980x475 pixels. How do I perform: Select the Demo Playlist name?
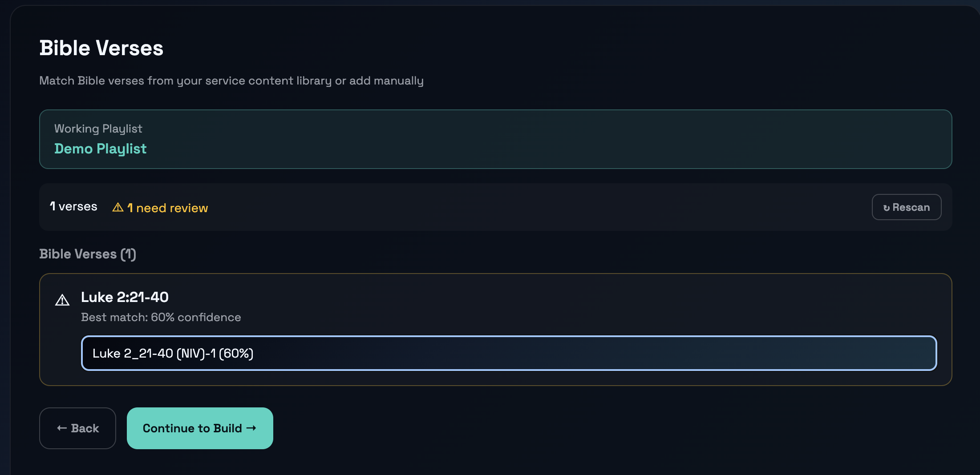(100, 149)
